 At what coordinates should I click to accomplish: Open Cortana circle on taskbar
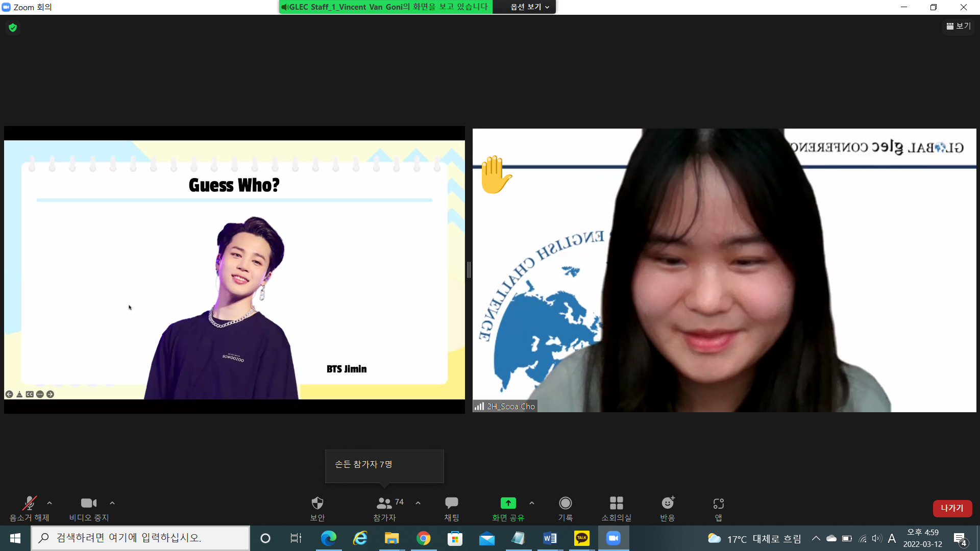pyautogui.click(x=265, y=538)
